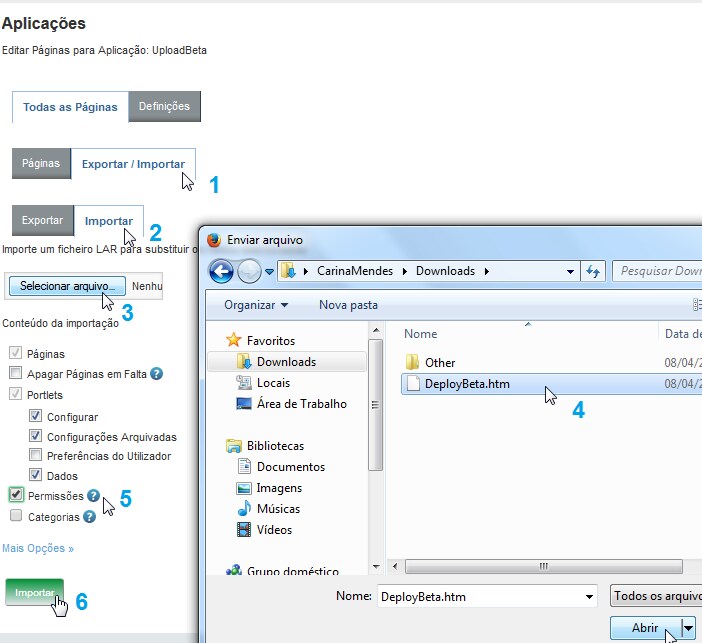This screenshot has width=702, height=643.
Task: Click the Locais icon in sidebar
Action: point(244,383)
